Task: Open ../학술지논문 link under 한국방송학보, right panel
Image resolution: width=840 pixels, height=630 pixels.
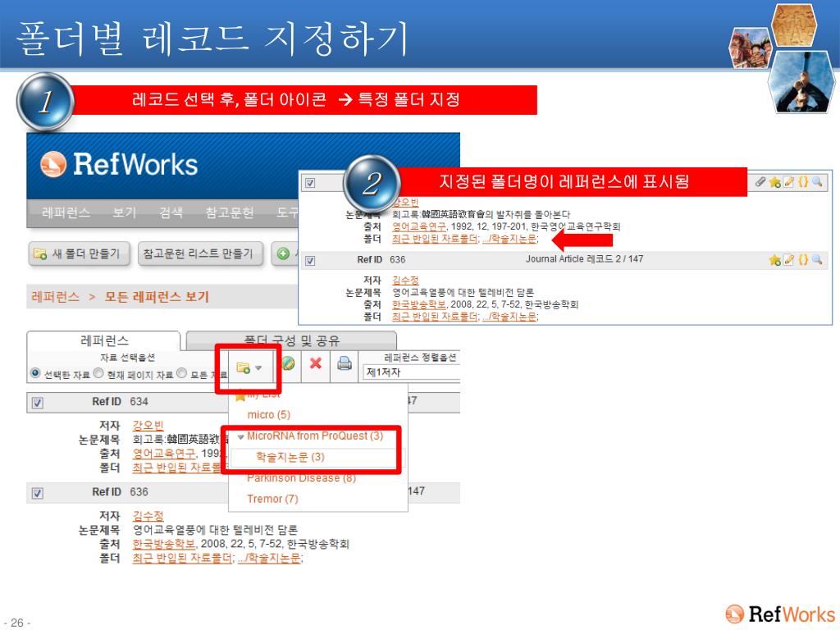Action: (509, 317)
